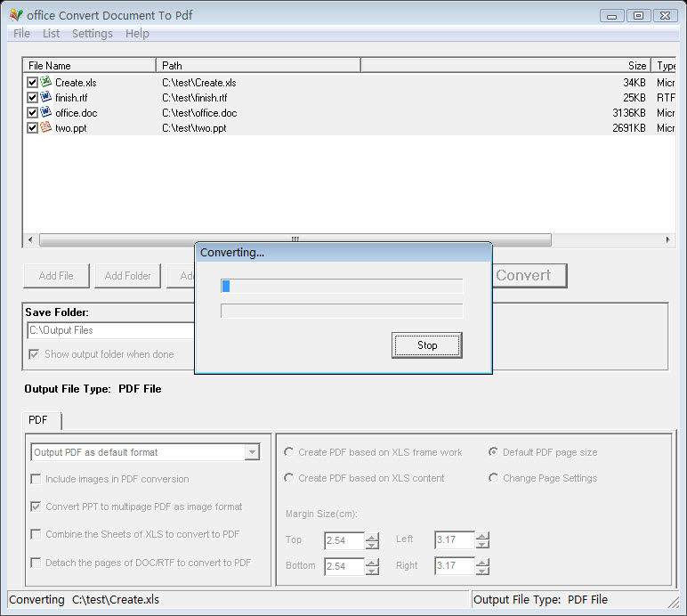Screen dimensions: 687x616
Task: Decrease the Bottom margin value
Action: (x=372, y=571)
